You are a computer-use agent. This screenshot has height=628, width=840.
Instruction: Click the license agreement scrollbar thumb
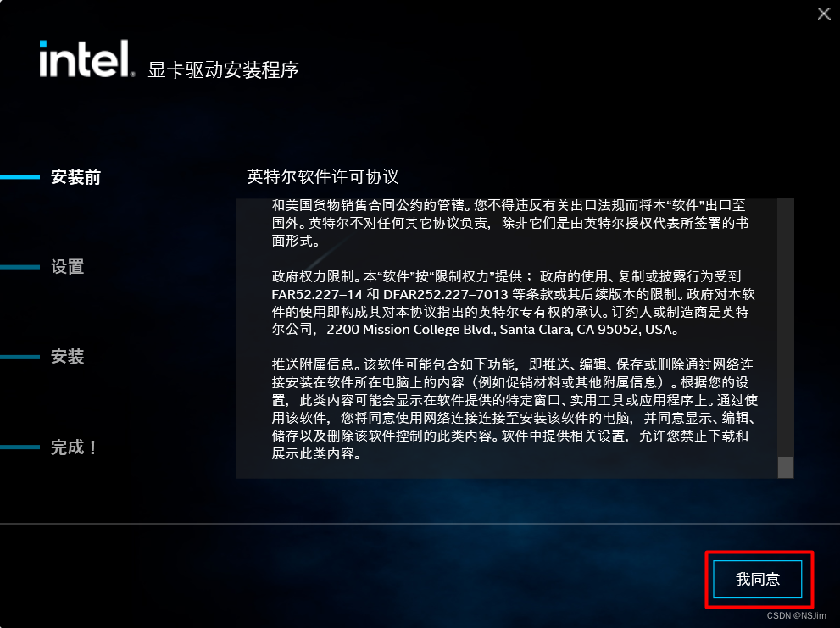coord(786,467)
